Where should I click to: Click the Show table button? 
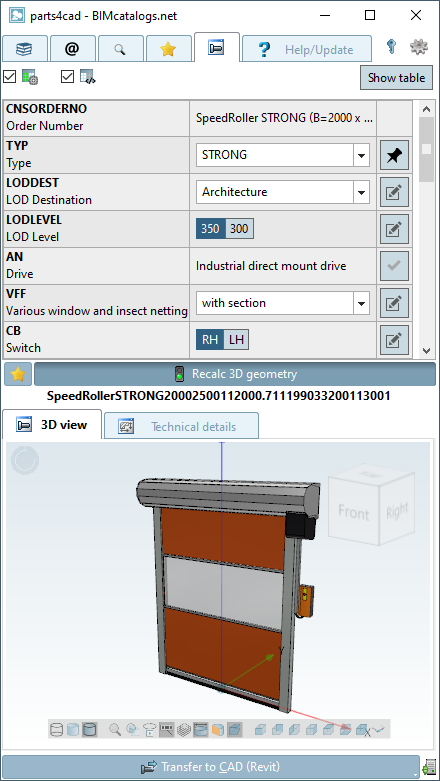[396, 78]
